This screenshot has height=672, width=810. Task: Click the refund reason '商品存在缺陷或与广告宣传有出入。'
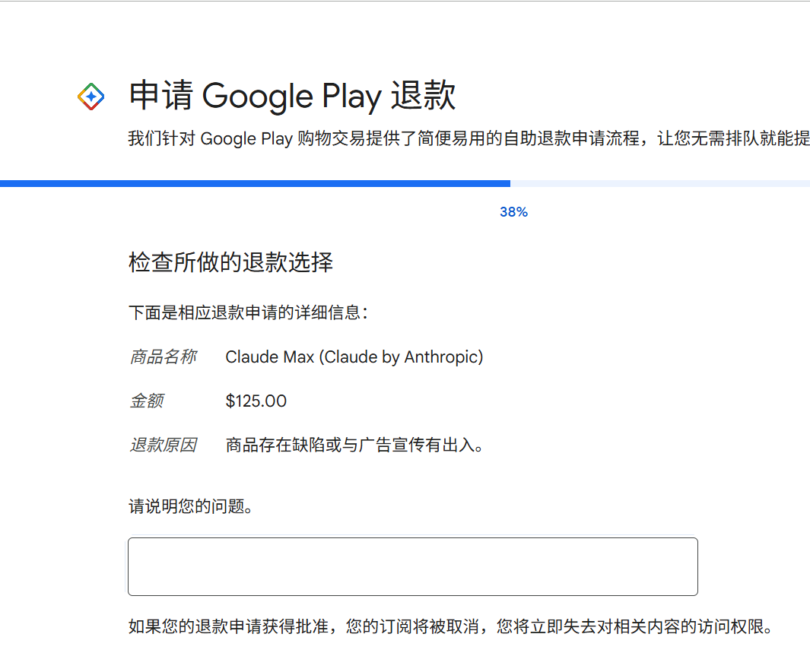[354, 445]
